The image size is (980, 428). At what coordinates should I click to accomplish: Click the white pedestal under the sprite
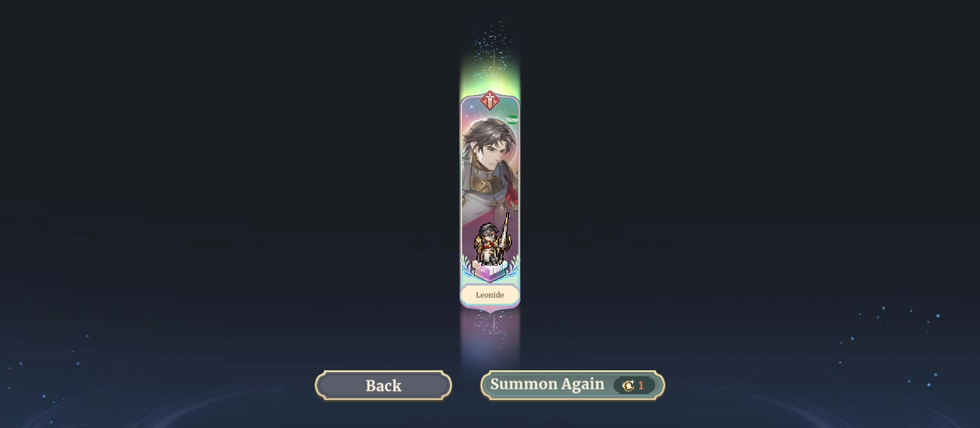pyautogui.click(x=490, y=272)
